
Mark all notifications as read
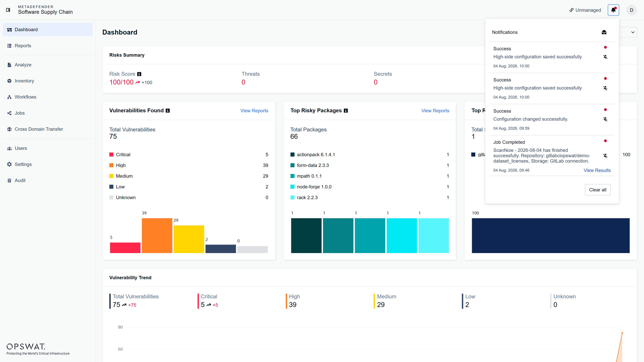604,32
